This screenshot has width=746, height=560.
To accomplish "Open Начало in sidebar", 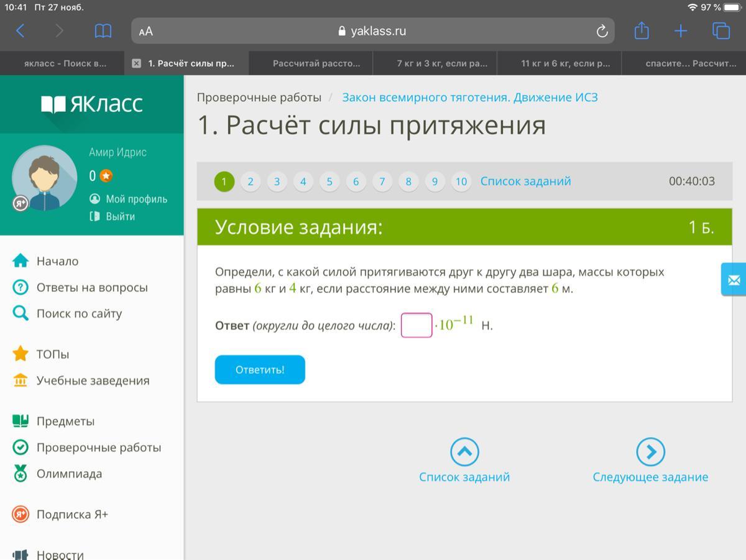I will (x=57, y=261).
